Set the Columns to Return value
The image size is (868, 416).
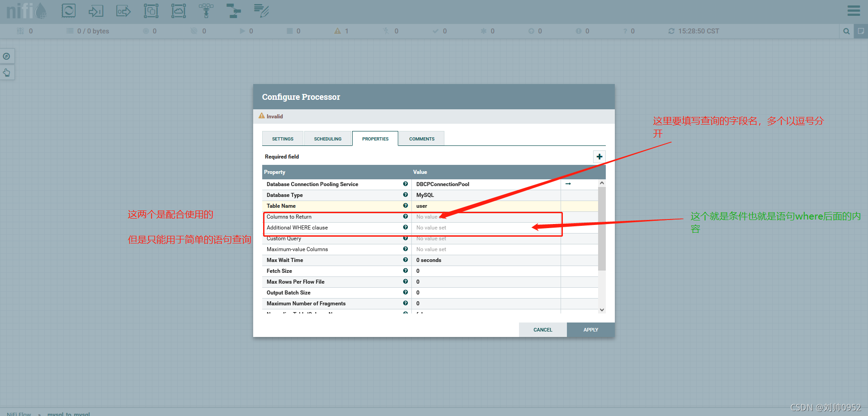tap(486, 217)
